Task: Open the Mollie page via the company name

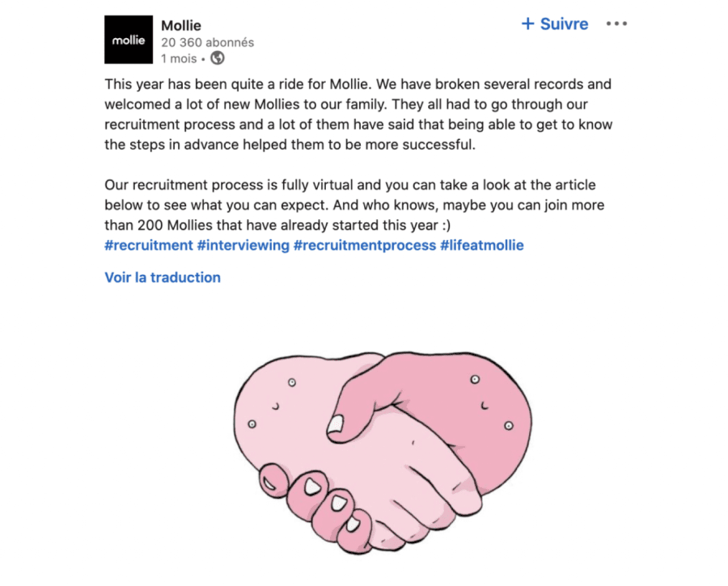Action: 181,24
